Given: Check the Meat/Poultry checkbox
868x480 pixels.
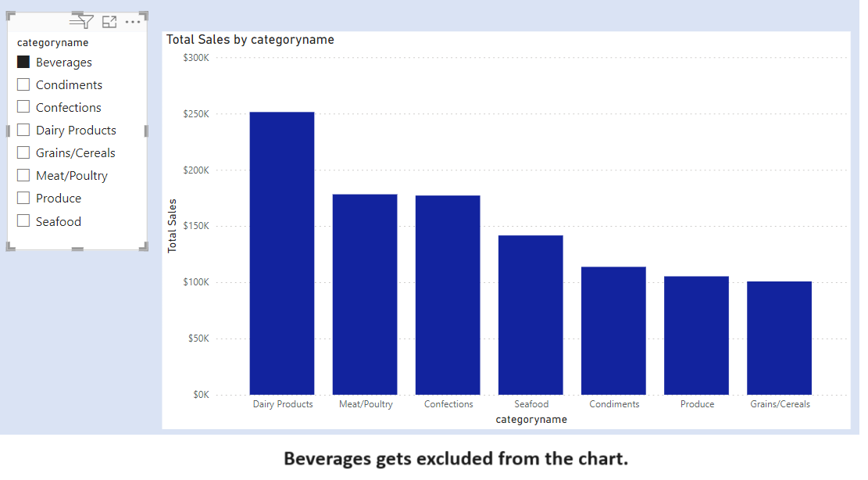Looking at the screenshot, I should tap(23, 175).
